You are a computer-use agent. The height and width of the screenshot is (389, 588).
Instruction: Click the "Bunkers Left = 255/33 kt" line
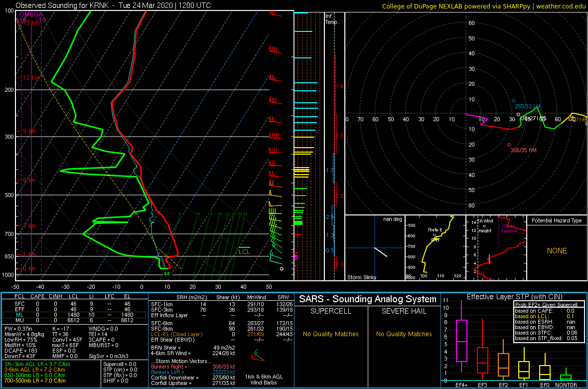coord(193,372)
